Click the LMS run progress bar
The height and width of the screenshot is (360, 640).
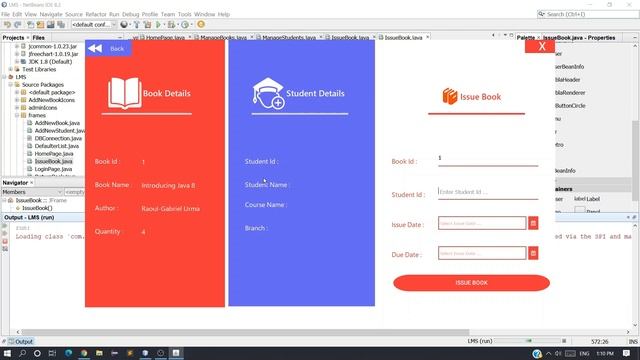coord(527,341)
